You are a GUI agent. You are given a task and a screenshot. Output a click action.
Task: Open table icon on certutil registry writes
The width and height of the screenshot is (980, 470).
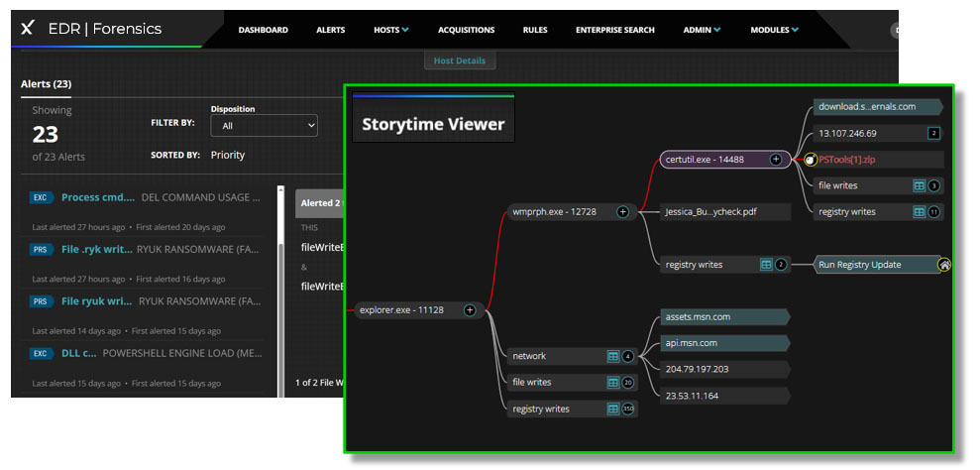(919, 212)
